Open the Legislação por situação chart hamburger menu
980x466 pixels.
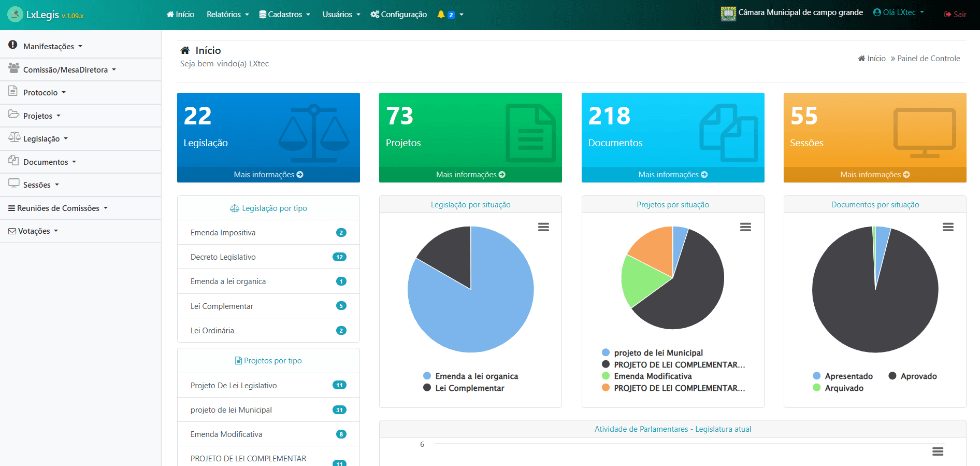point(543,227)
